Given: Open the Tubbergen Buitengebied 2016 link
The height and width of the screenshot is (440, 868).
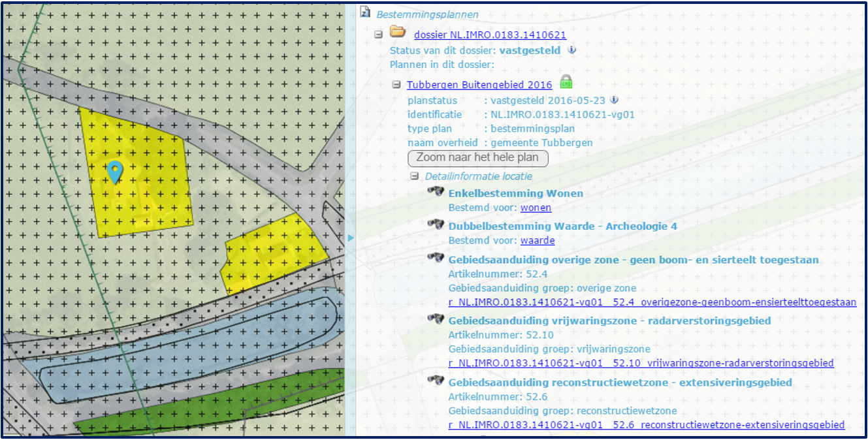Looking at the screenshot, I should (x=479, y=85).
